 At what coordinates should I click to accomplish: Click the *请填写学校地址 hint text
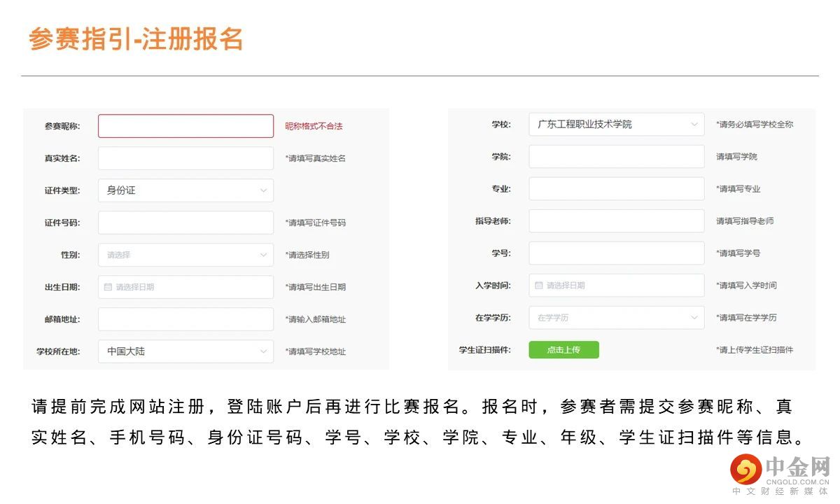316,351
